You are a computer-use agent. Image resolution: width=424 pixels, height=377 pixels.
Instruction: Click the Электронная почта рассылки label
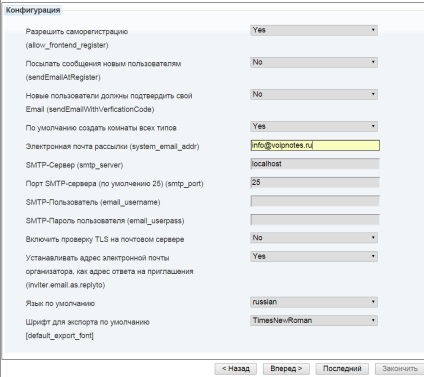click(112, 147)
